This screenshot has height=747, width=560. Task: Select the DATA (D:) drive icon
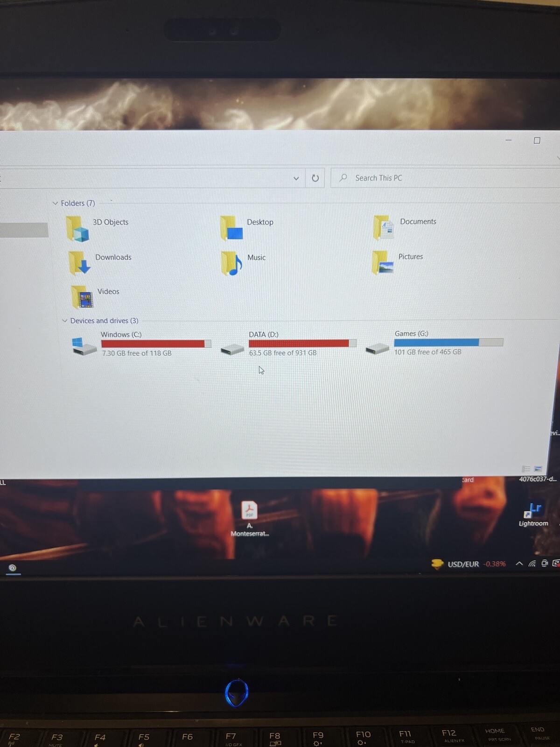pos(232,349)
